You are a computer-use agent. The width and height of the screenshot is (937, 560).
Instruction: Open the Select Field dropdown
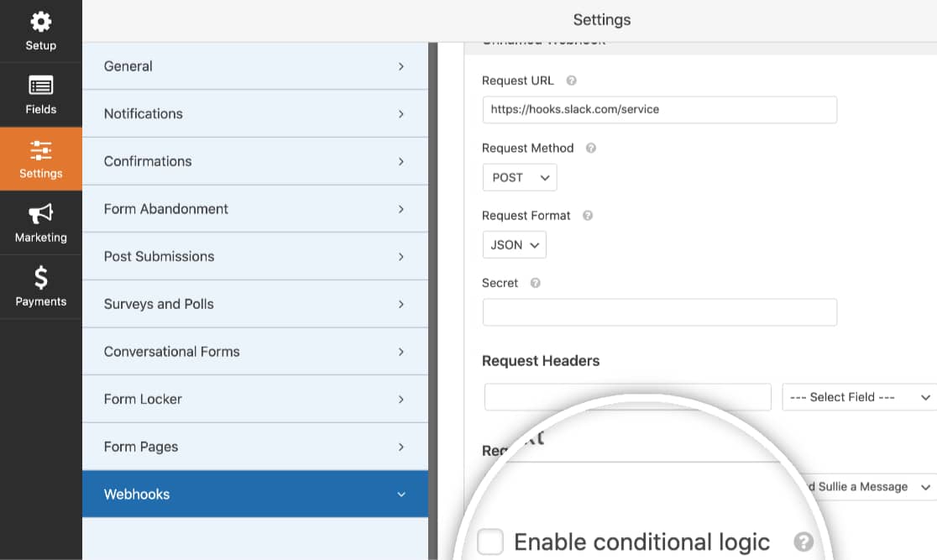(859, 397)
